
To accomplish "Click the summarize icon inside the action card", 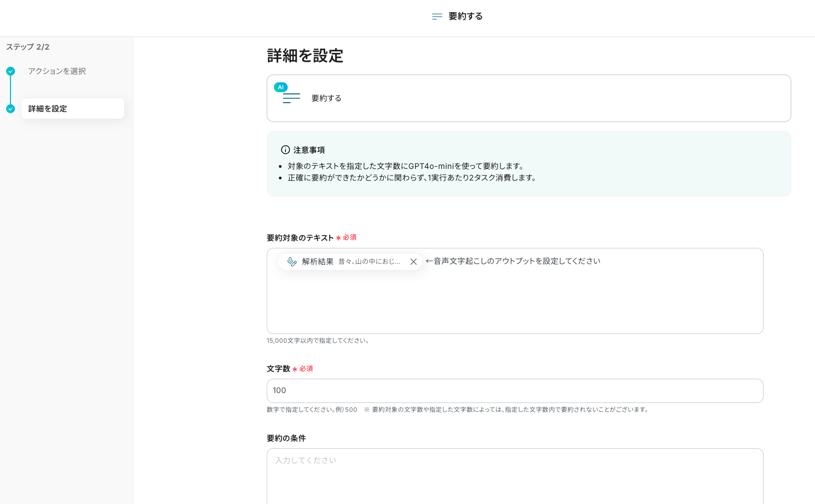I will tap(291, 99).
